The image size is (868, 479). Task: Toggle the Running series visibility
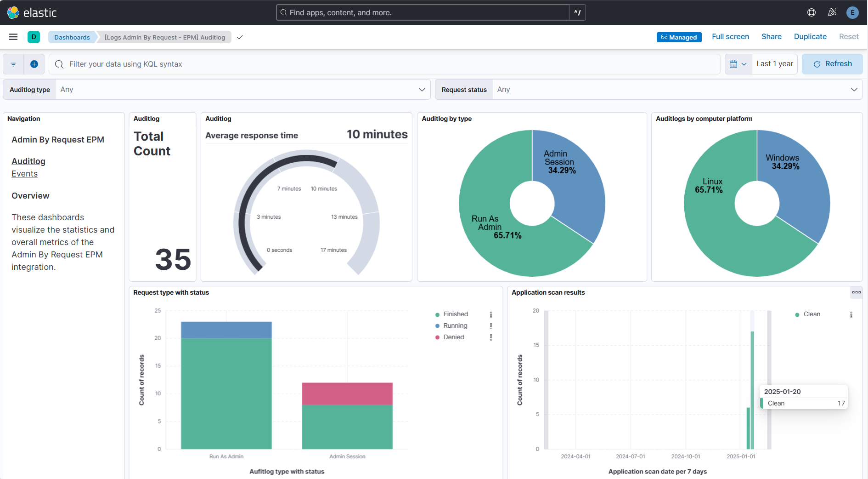pos(455,325)
